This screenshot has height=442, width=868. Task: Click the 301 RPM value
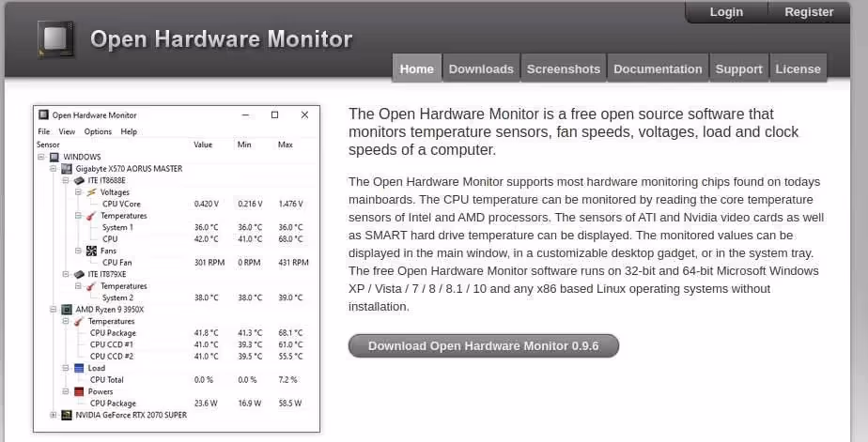point(209,262)
